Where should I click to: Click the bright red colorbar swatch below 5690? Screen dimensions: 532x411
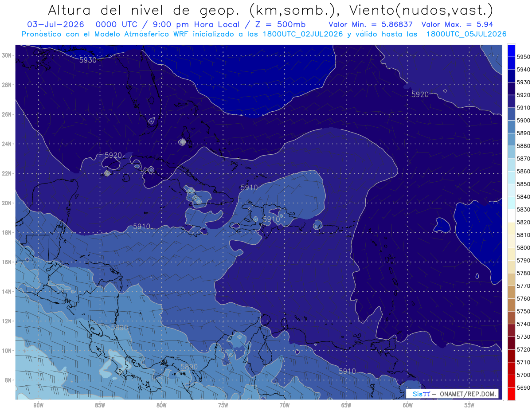pyautogui.click(x=511, y=394)
